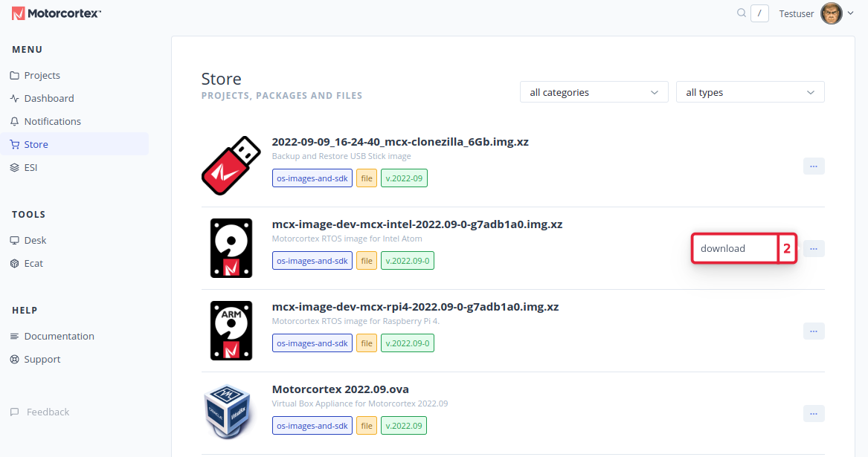Click the v.2022-09 version tag

[404, 178]
